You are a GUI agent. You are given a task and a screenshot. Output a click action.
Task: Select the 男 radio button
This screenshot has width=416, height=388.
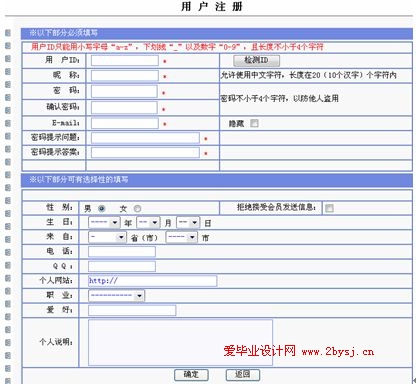point(102,209)
